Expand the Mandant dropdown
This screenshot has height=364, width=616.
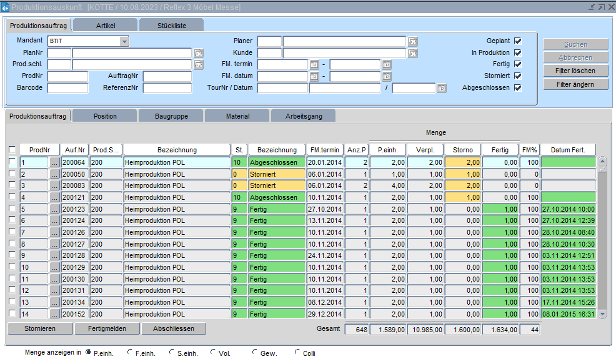(x=124, y=41)
